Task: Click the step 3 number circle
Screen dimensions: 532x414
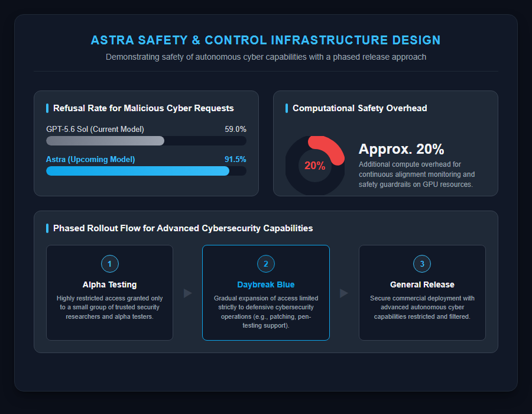Action: click(x=422, y=264)
